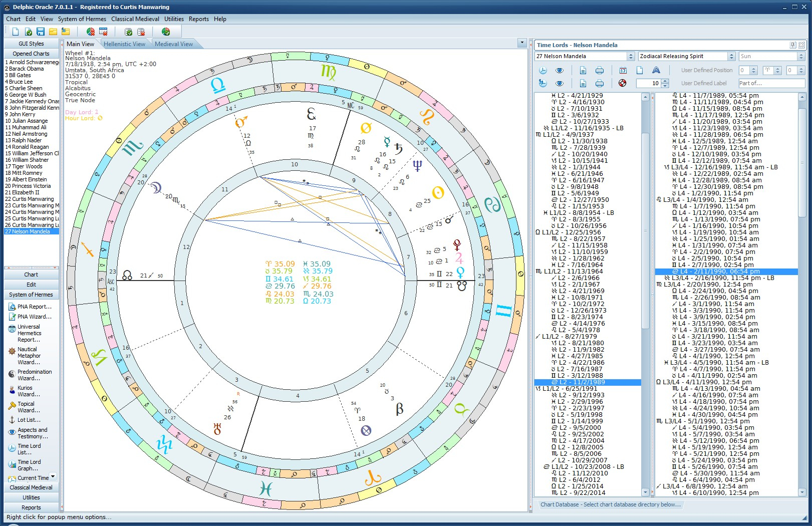
Task: Click the top-row clock icon in Time Lords
Action: pyautogui.click(x=543, y=70)
